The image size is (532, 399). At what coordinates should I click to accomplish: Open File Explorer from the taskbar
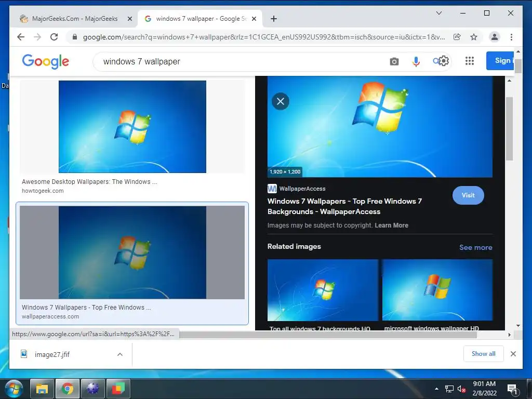(x=42, y=389)
